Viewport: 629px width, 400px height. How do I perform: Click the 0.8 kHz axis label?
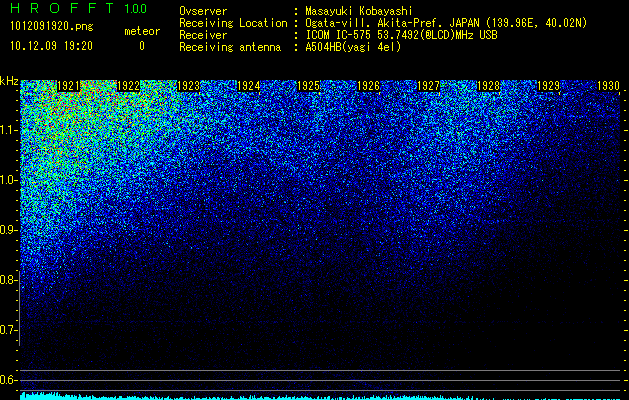7,280
